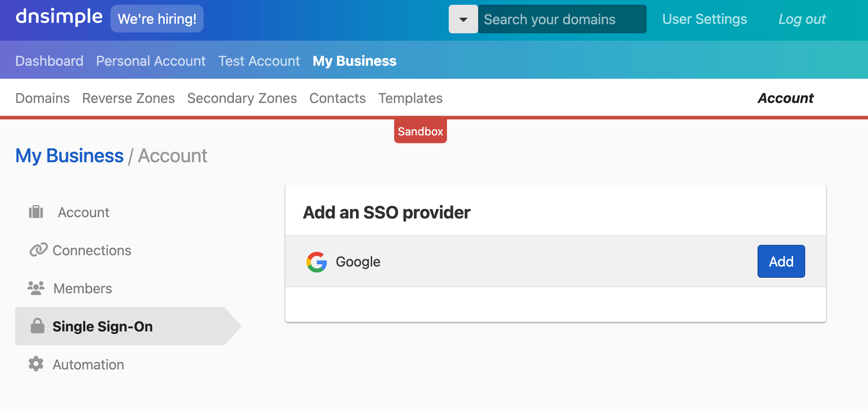Click the My Business breadcrumb link

69,156
